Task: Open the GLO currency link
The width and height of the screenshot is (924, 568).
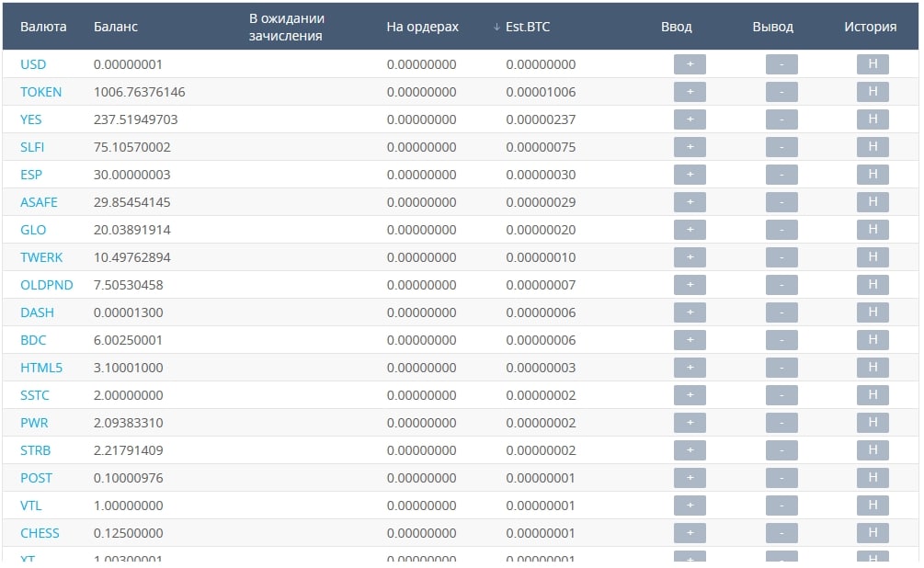Action: pyautogui.click(x=33, y=230)
